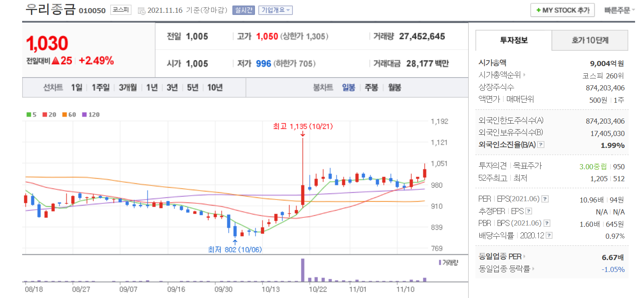Click the current price 1,030

pos(47,43)
